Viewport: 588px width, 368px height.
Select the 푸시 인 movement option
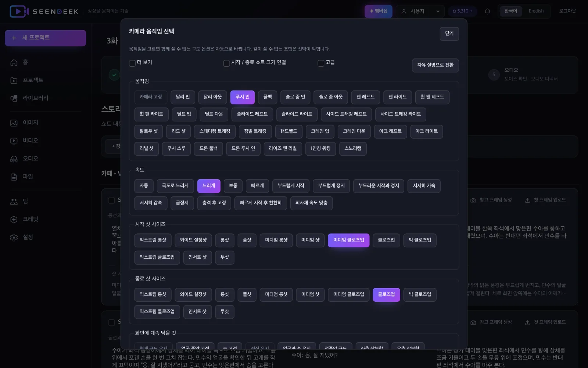(243, 97)
